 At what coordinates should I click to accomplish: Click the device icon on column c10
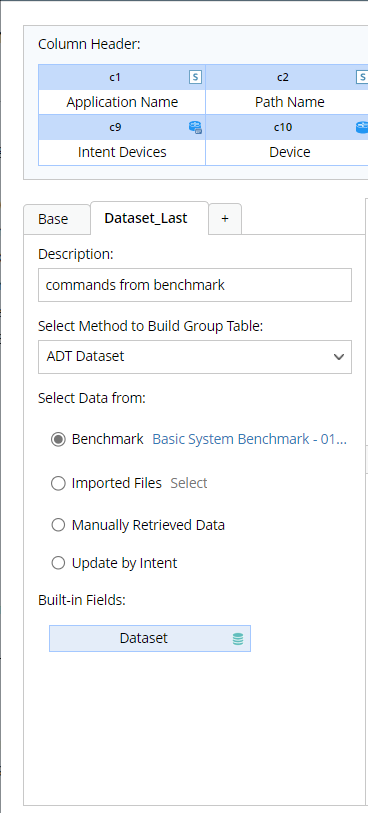(362, 127)
